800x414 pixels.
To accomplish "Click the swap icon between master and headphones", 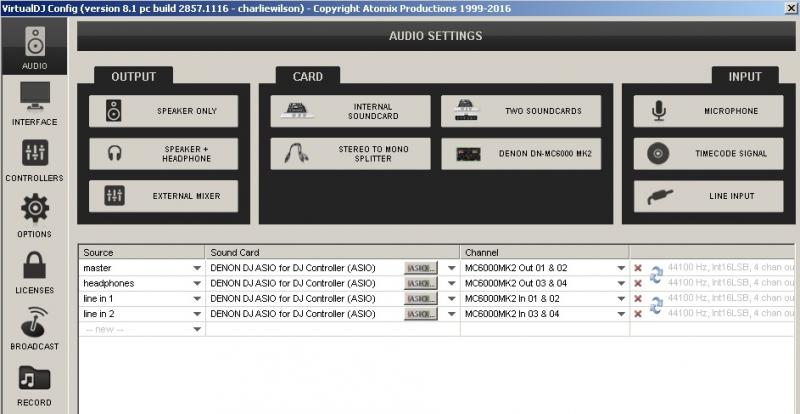I will 656,275.
